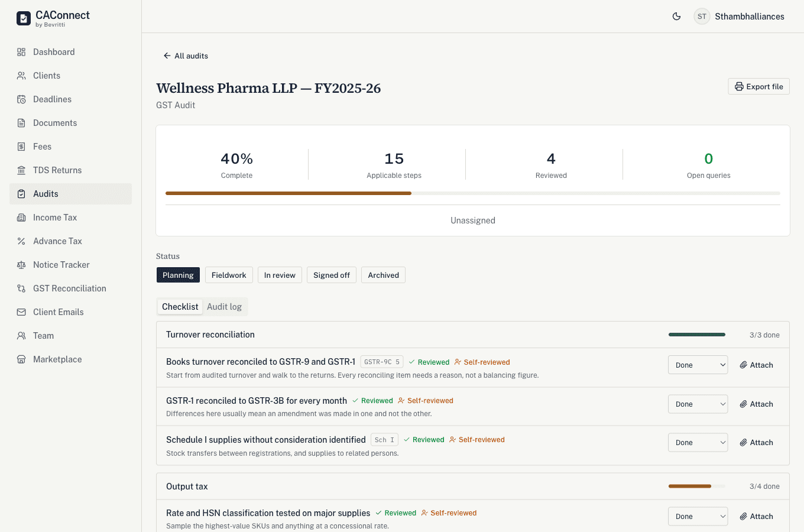
Task: Attach file to Books turnover reconciled step
Action: point(757,365)
